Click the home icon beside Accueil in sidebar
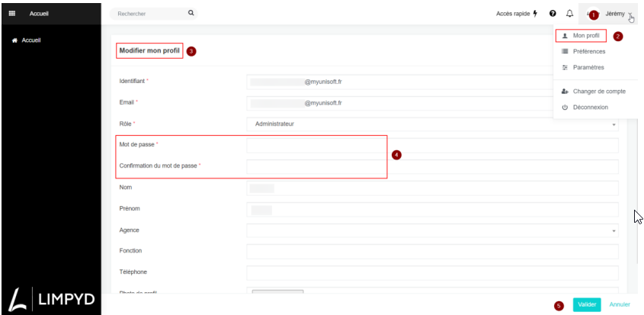644x315 pixels. click(14, 40)
